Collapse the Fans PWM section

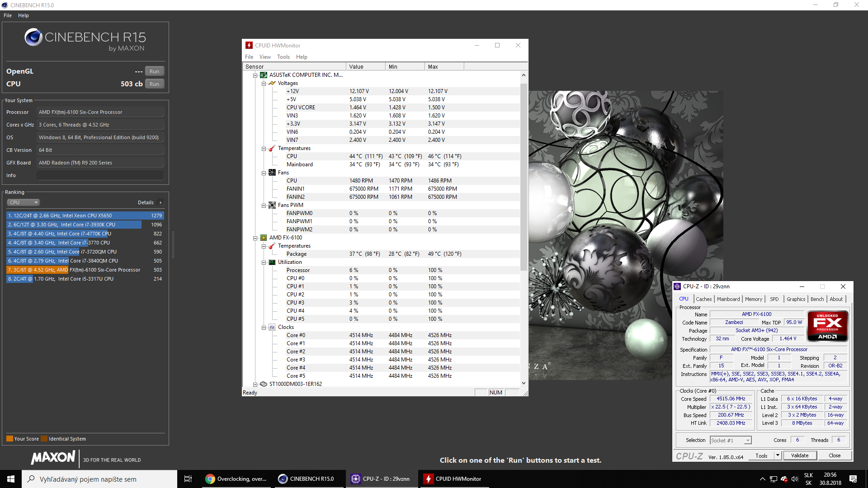264,206
